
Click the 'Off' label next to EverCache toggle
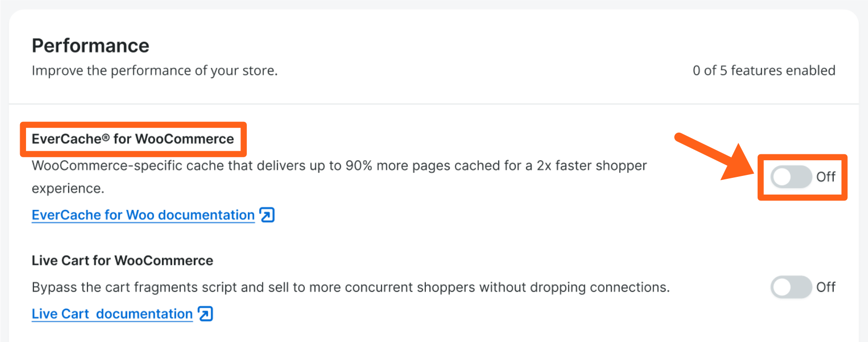click(x=826, y=177)
